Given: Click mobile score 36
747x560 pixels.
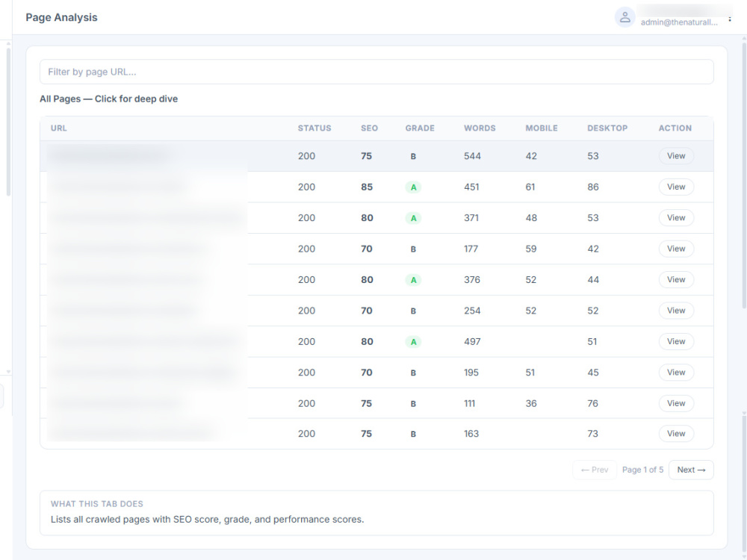Looking at the screenshot, I should point(530,403).
